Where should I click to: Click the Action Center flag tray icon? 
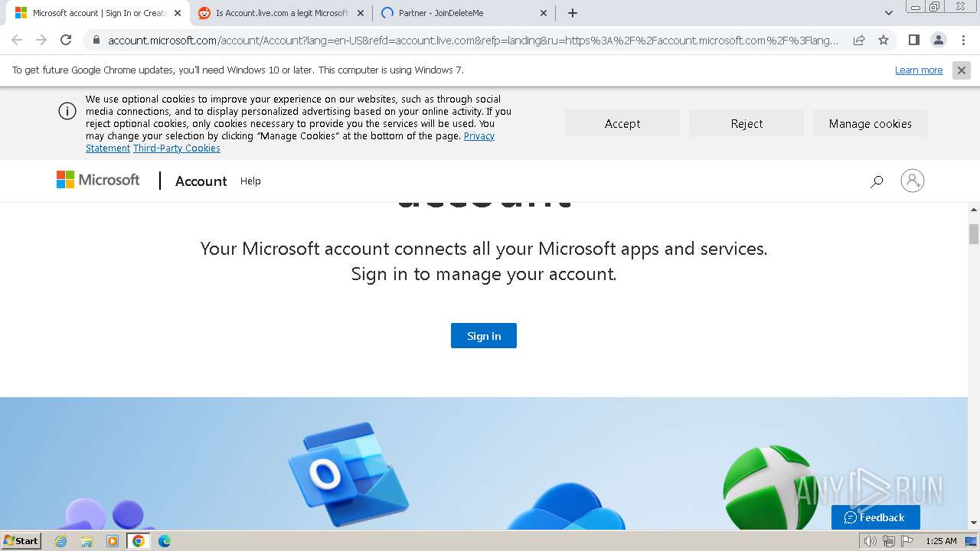click(906, 541)
